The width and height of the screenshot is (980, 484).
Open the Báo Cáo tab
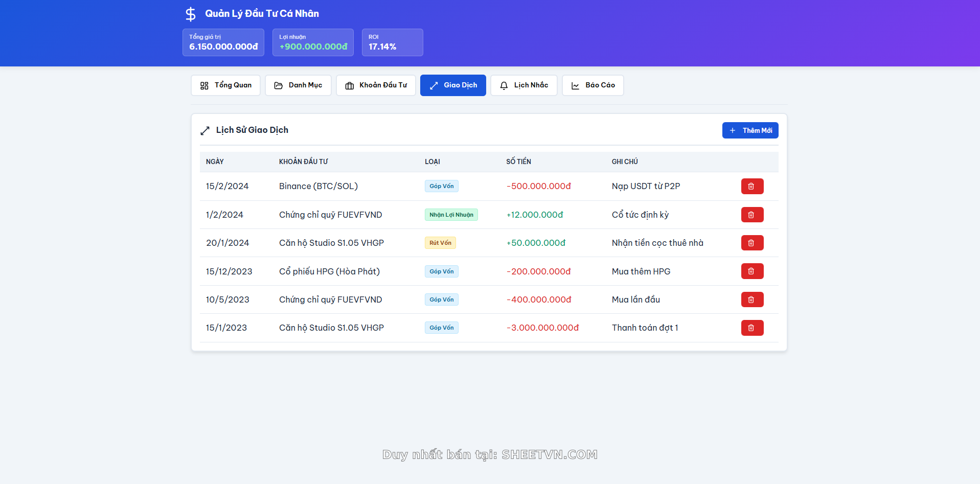click(593, 85)
